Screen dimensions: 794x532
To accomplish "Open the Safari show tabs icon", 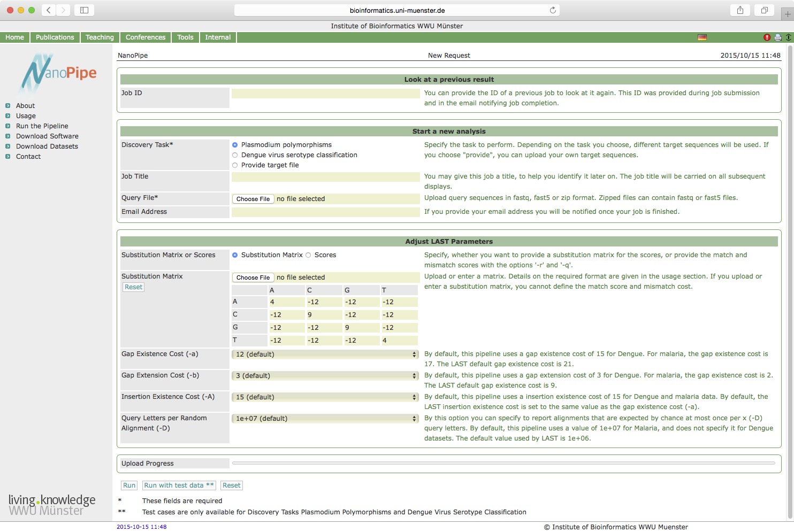I will point(764,10).
